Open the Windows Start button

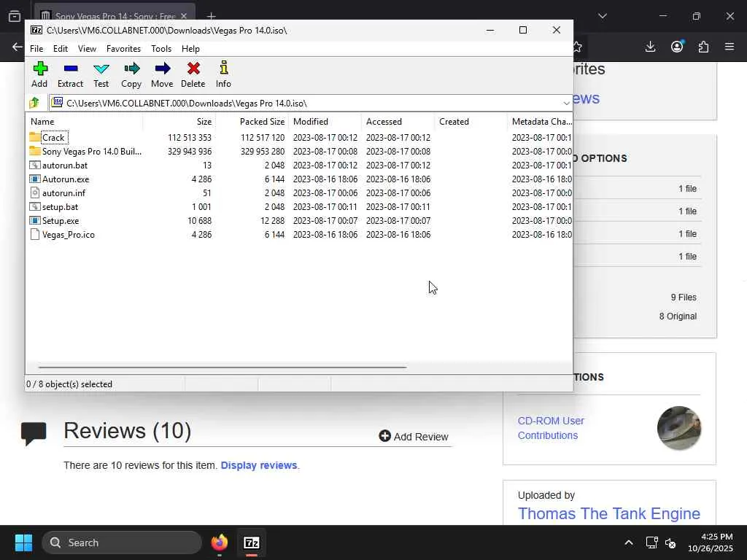[23, 542]
